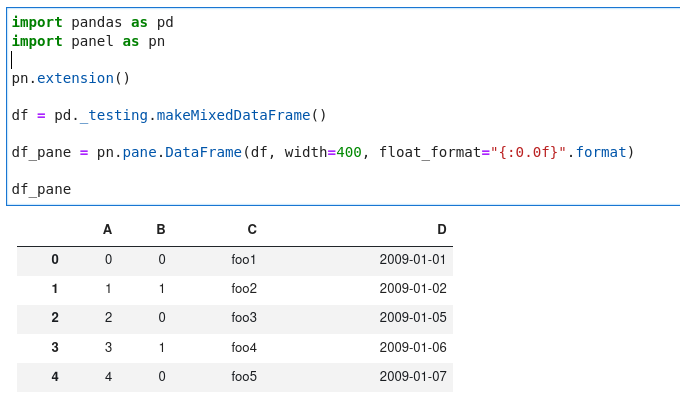
Task: Click row index 1 in the table
Action: (x=55, y=288)
